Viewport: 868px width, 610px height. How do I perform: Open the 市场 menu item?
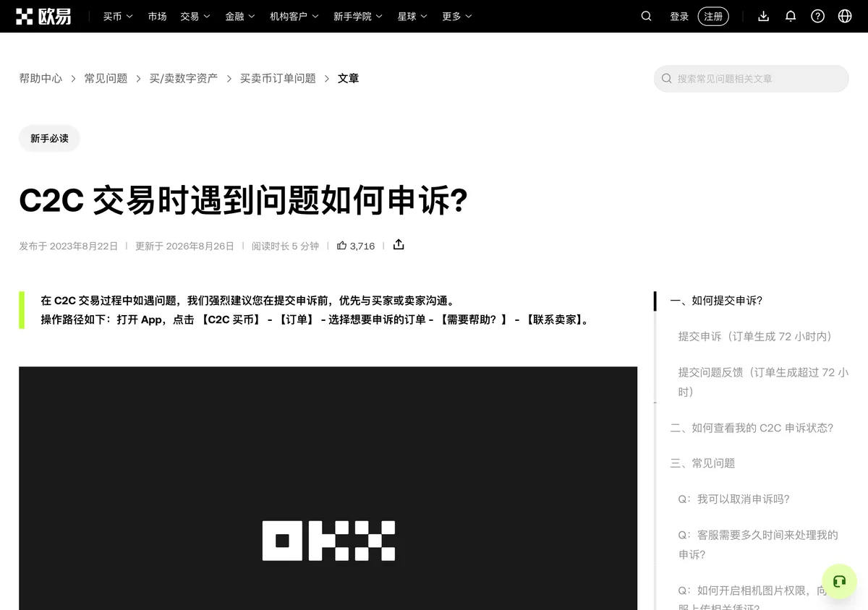click(157, 16)
